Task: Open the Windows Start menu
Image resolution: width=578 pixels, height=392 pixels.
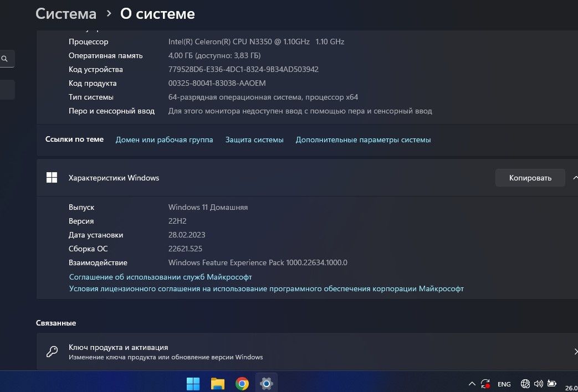Action: tap(193, 384)
